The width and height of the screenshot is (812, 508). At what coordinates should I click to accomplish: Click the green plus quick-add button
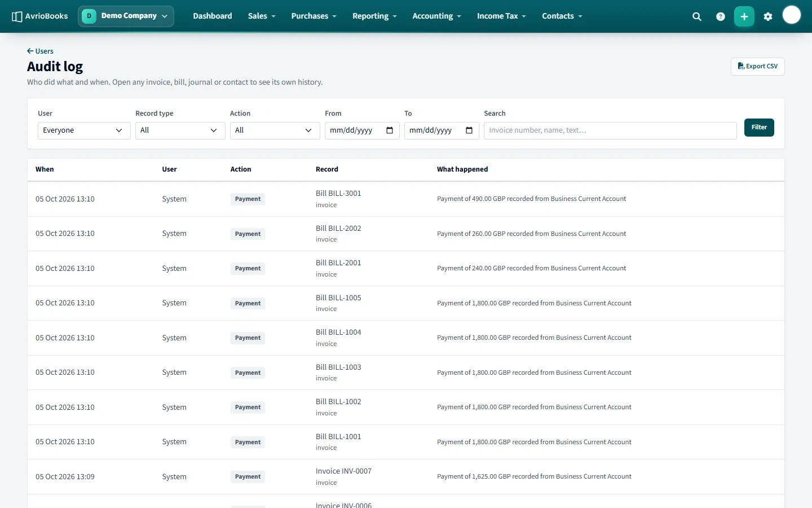tap(744, 16)
